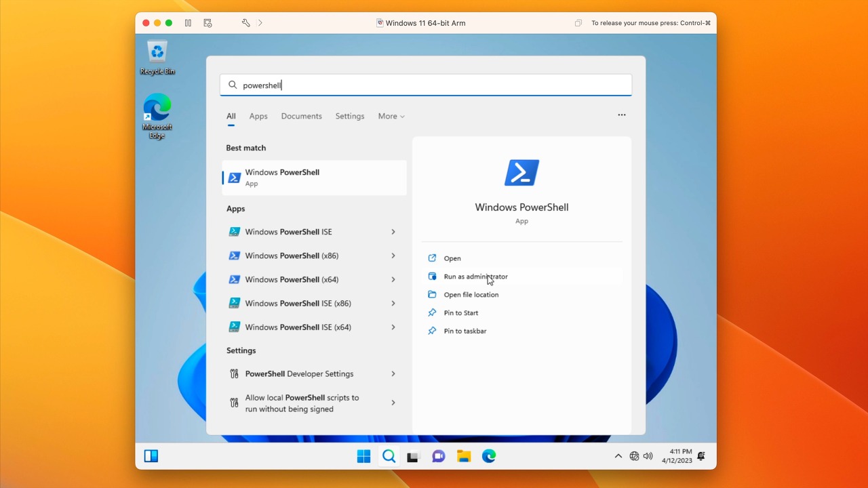Click the window-mode icon beside release hint
The height and width of the screenshot is (488, 868).
[578, 23]
